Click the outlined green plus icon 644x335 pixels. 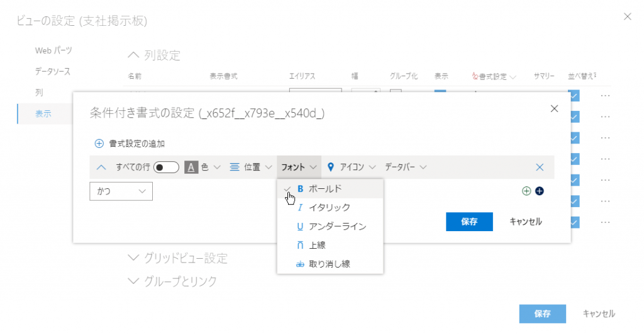tap(526, 191)
